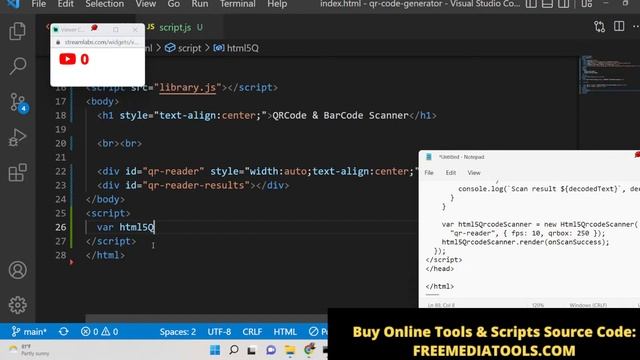Click Notepad line 'html5QrcodeScanner.render(onScanSuccess);'

pos(525,242)
